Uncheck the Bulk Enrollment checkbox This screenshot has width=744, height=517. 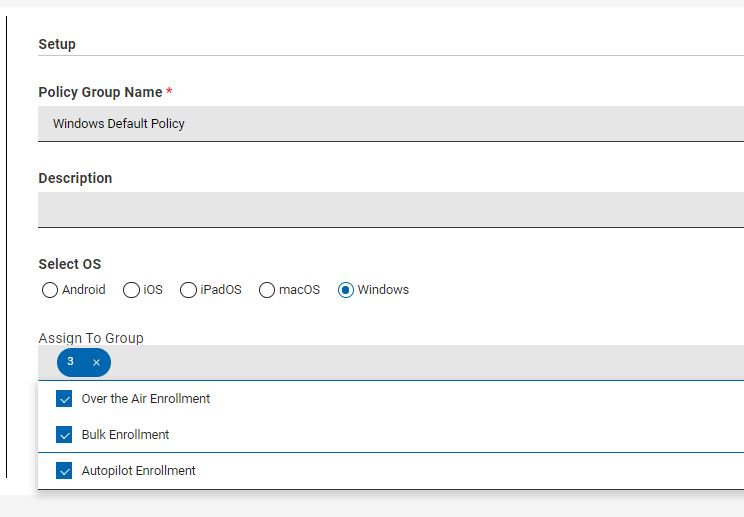click(64, 434)
